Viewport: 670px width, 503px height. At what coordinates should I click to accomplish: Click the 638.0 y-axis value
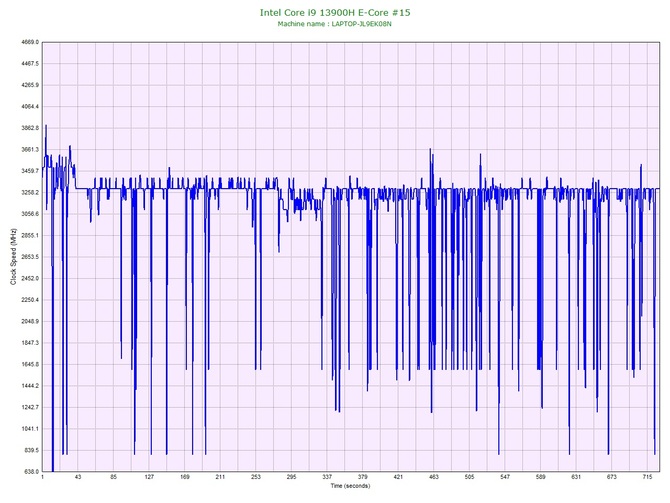click(32, 472)
